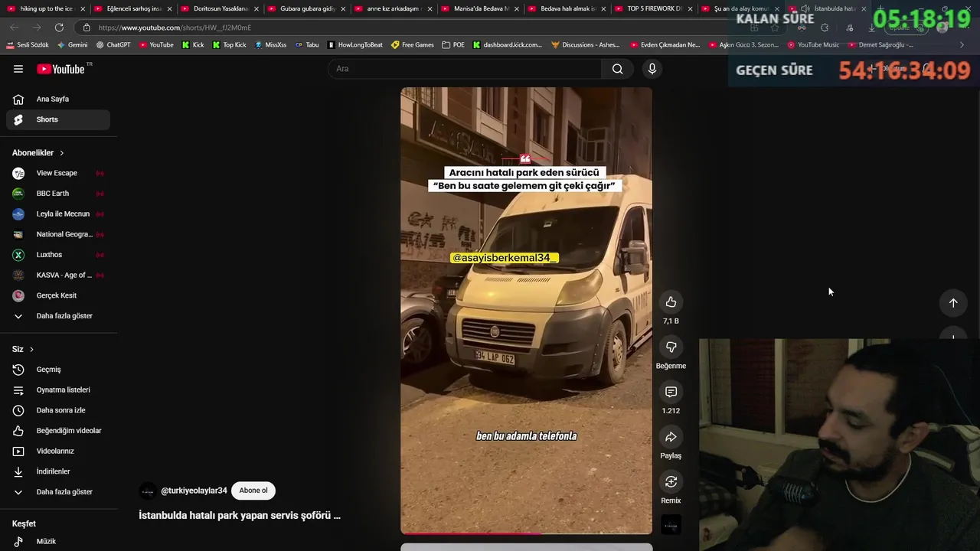Image resolution: width=980 pixels, height=551 pixels.
Task: Open POE bookmarks folder
Action: [454, 45]
